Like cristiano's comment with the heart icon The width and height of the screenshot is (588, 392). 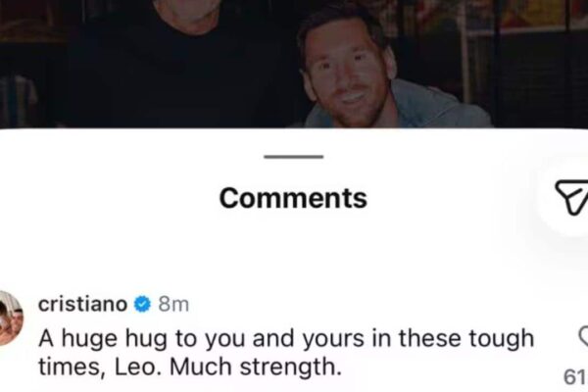click(583, 336)
